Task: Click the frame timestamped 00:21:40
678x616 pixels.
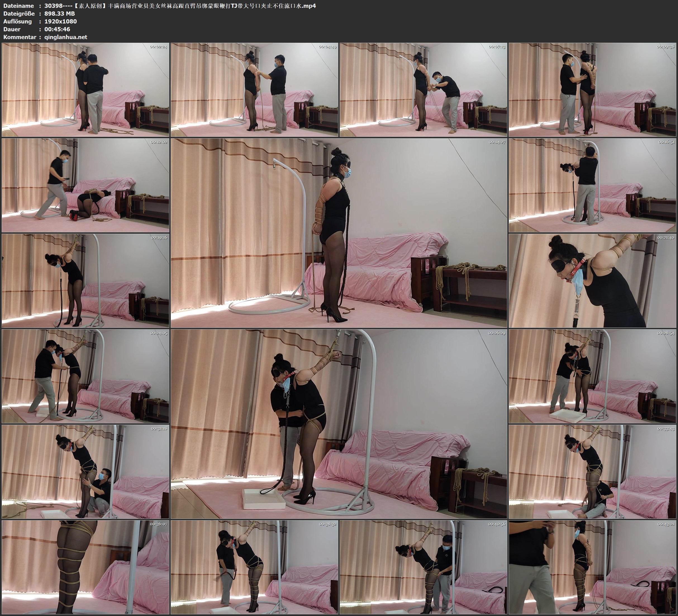Action: [592, 281]
